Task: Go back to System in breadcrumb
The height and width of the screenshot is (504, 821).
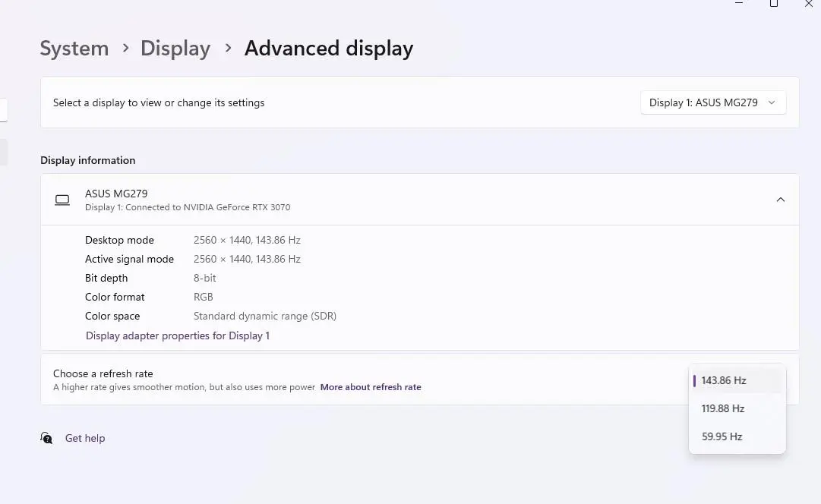Action: click(x=74, y=49)
